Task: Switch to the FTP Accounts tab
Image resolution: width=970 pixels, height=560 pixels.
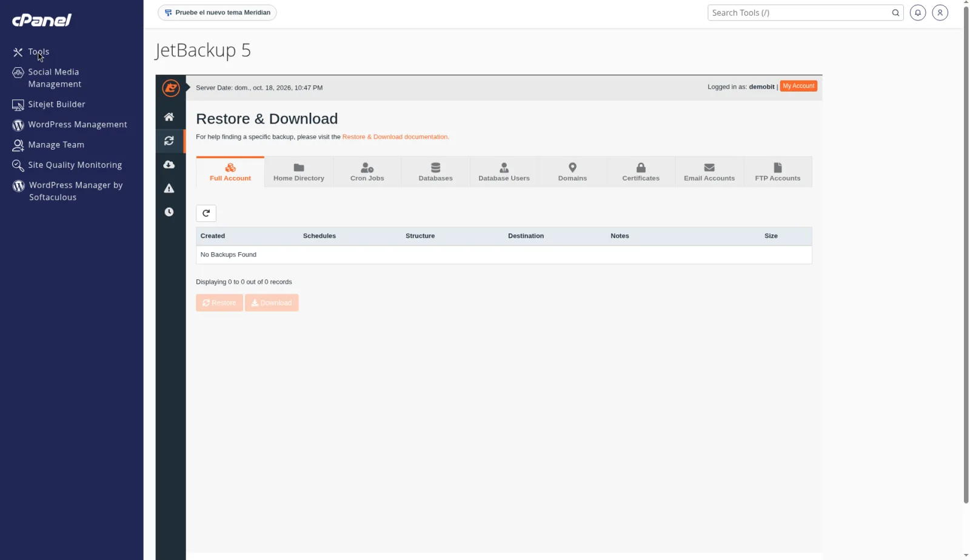Action: (778, 172)
